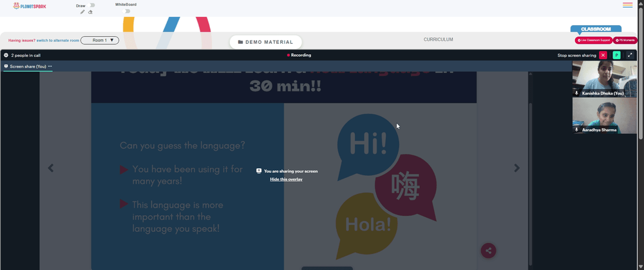Image resolution: width=644 pixels, height=270 pixels.
Task: Enter fullscreen with the expand icon
Action: (630, 55)
